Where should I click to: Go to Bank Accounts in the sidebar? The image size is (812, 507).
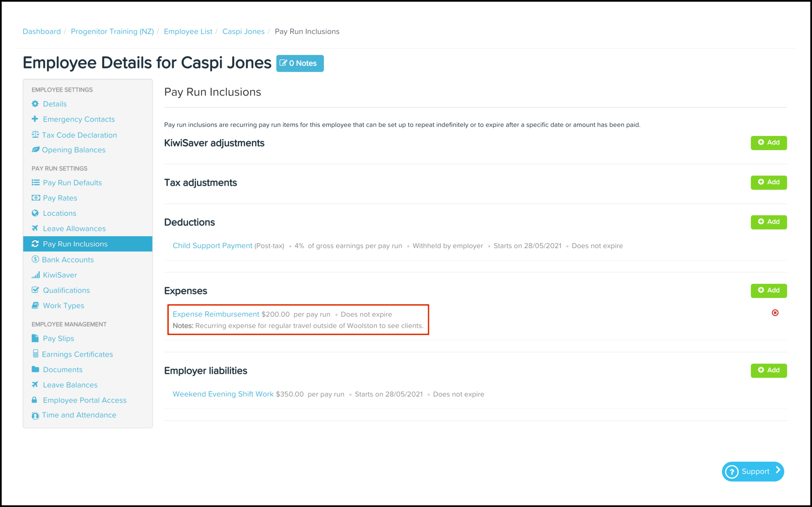click(x=68, y=260)
